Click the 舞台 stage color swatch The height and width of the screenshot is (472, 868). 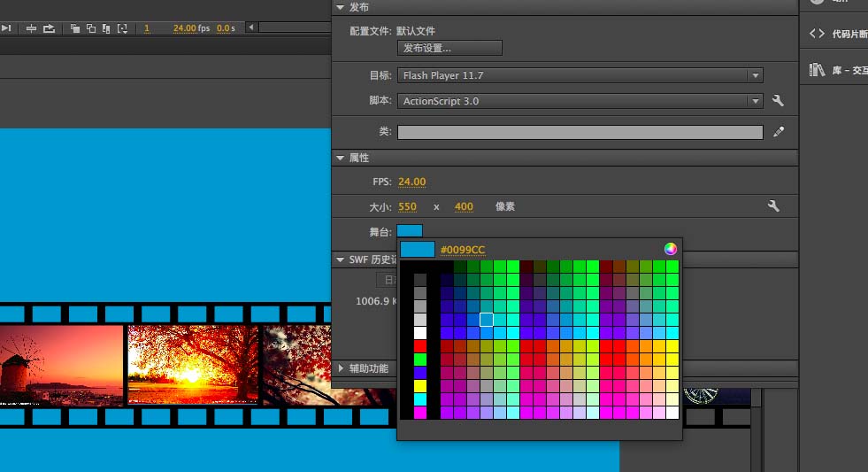tap(410, 231)
